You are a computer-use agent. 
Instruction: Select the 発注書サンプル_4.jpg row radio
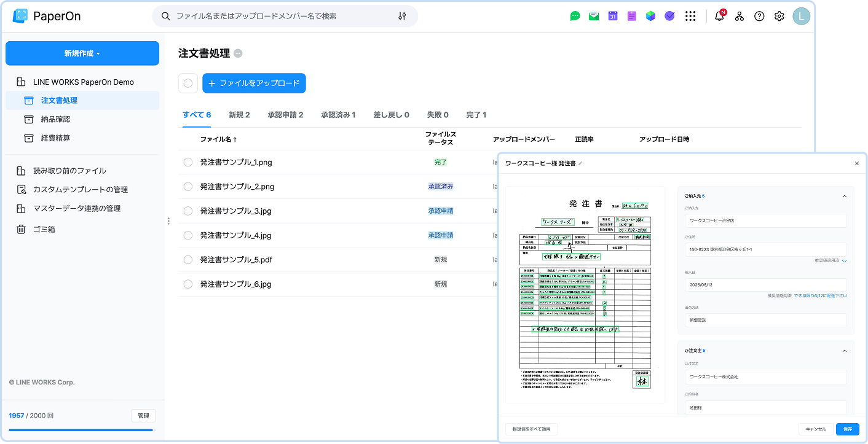188,235
